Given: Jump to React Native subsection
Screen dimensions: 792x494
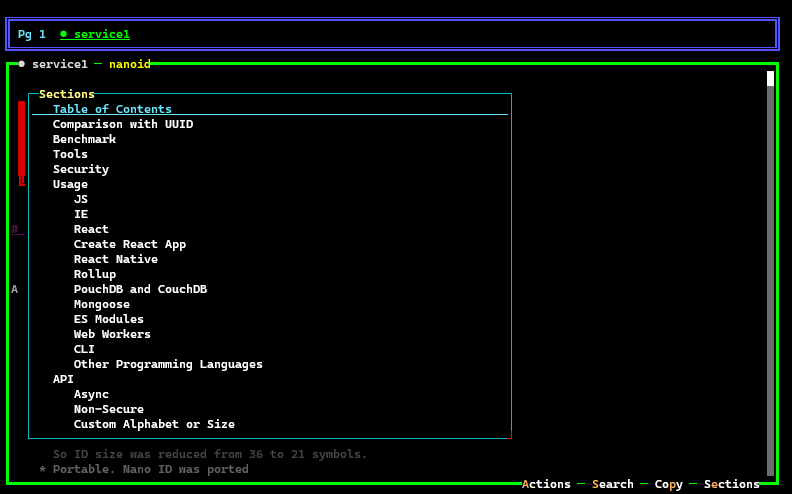Looking at the screenshot, I should click(116, 259).
